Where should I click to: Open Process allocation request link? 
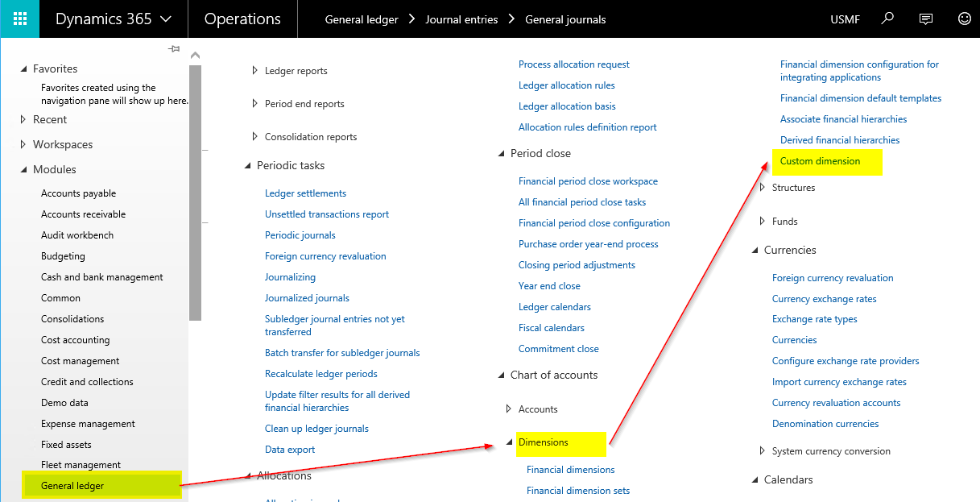pos(574,64)
